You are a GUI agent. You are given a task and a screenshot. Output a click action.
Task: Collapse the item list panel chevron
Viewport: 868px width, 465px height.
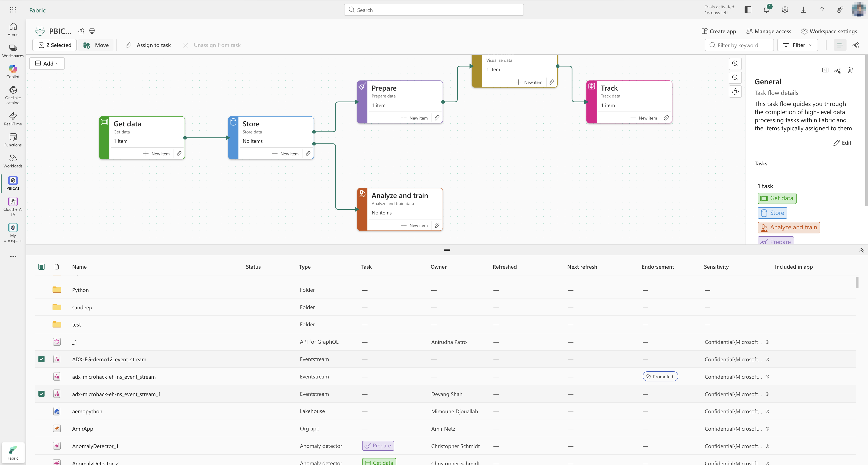(861, 250)
